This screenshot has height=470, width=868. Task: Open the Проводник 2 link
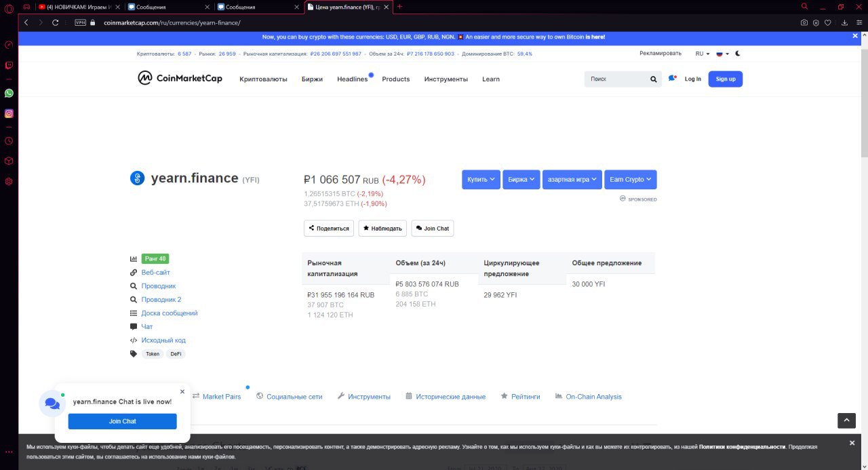pos(161,300)
